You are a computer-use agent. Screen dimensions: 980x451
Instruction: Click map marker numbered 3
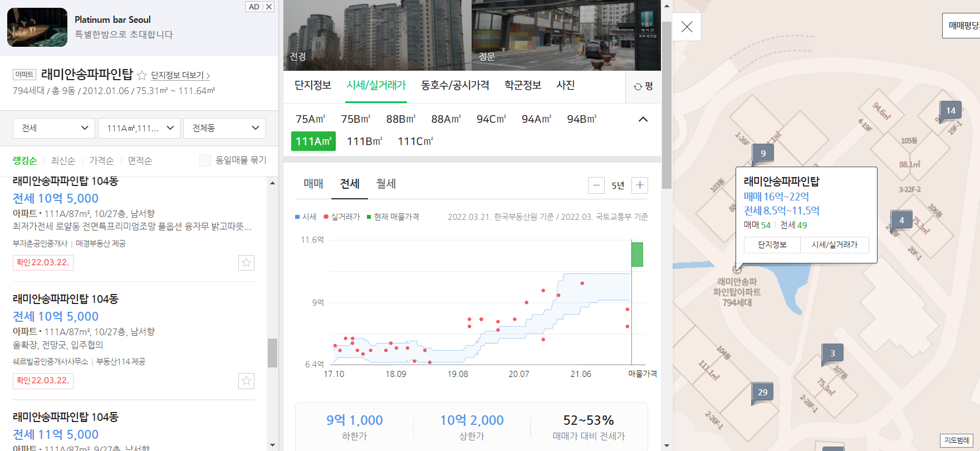pos(832,354)
